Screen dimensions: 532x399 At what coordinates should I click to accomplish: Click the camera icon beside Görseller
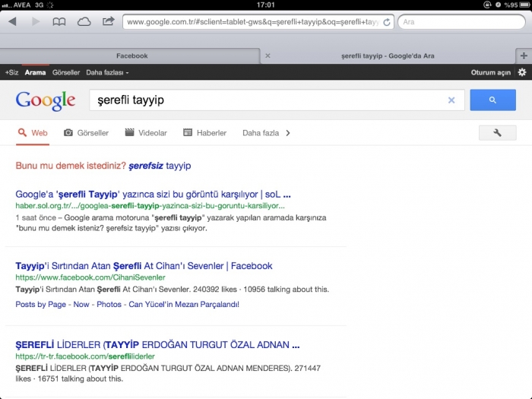point(68,133)
